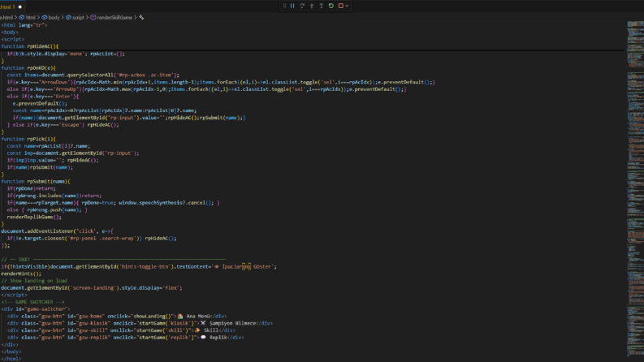Screen dimensions: 644x362
Task: Click the 'const items=document.querySelectorAll' line
Action: point(93,75)
